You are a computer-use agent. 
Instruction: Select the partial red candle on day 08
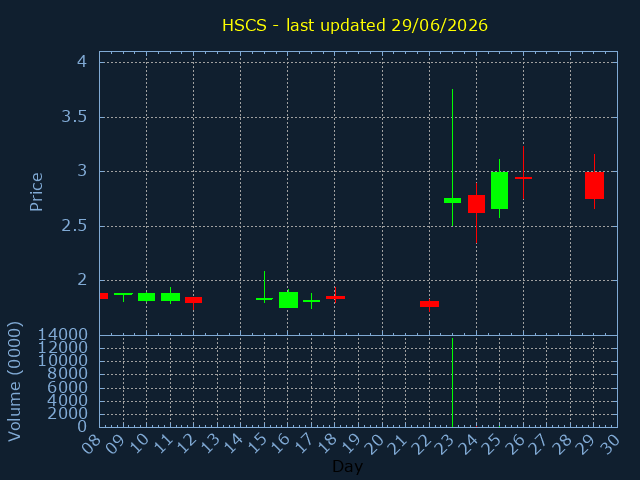(104, 296)
